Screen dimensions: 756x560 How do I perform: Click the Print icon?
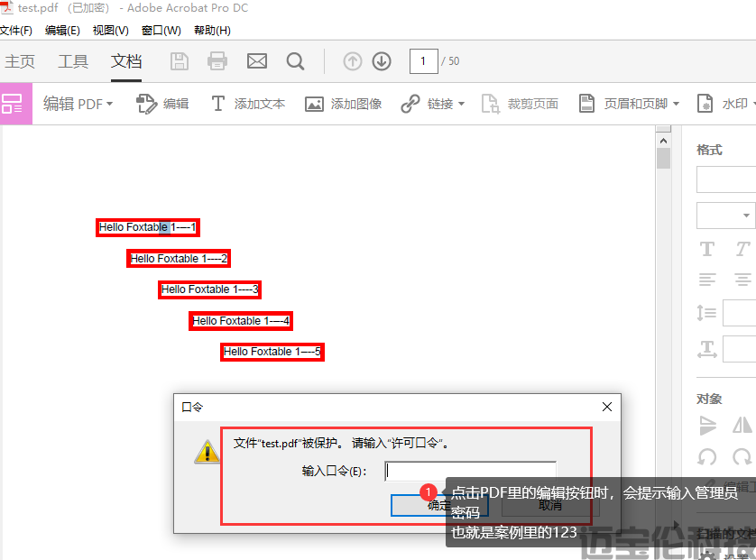(217, 61)
